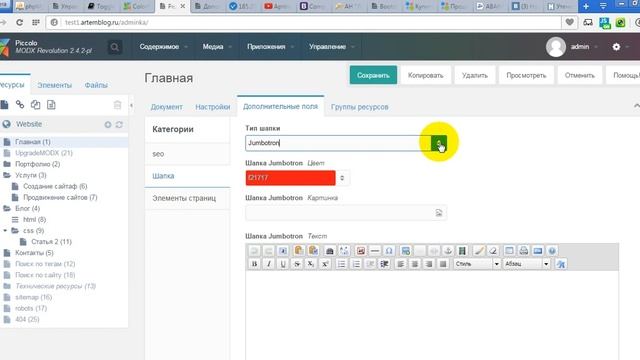This screenshot has height=360, width=640.
Task: Insert a bulleted list
Action: coord(342,264)
